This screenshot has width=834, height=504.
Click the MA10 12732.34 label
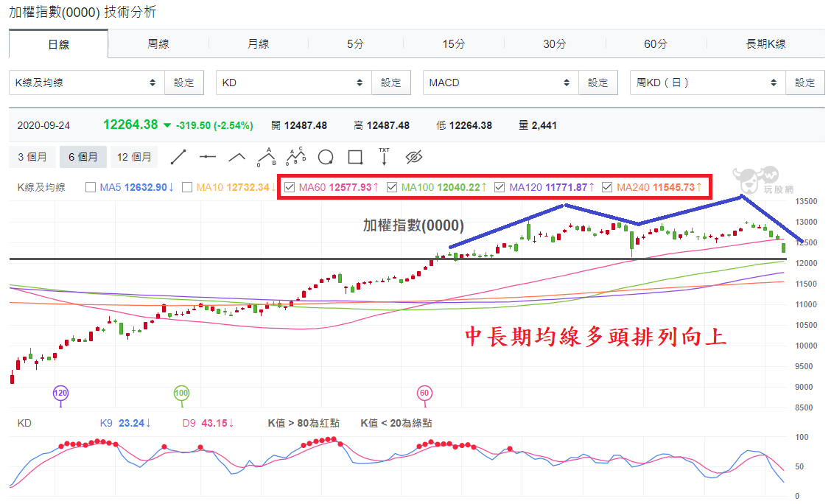coord(236,187)
